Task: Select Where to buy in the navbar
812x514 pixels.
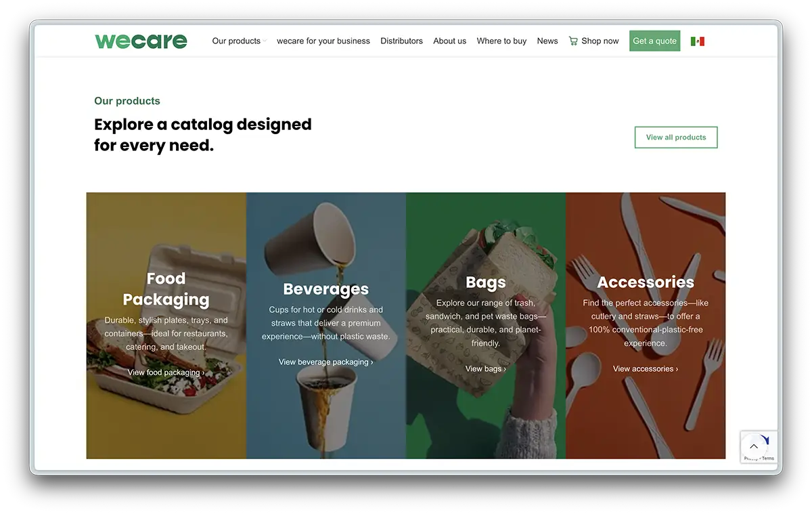Action: point(501,41)
